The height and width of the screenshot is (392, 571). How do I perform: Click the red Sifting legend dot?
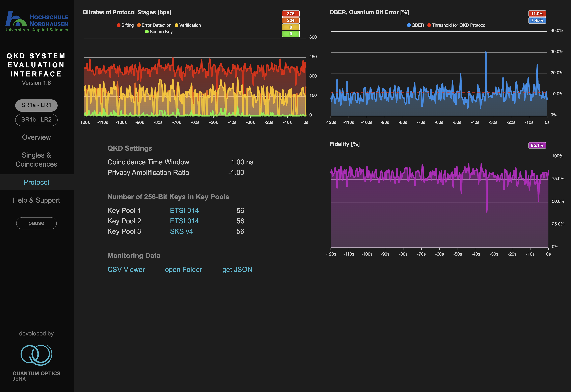[x=118, y=25]
